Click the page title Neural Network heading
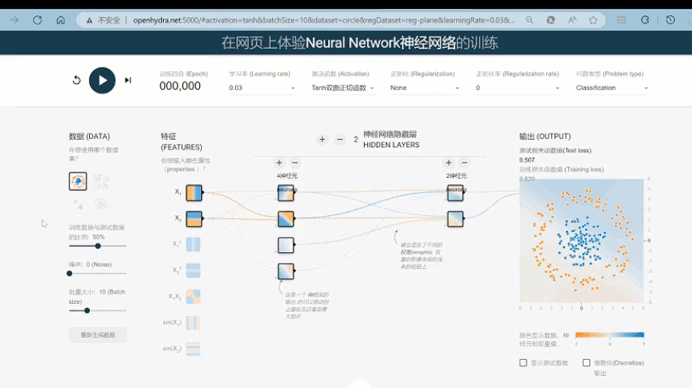The height and width of the screenshot is (388, 692). point(360,43)
